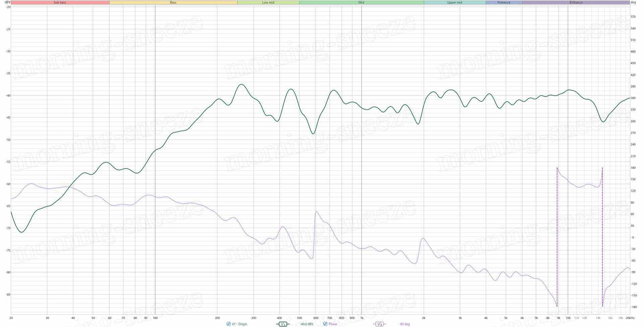Click the deg axis unit label
Screen dimensions: 644x327
(x=633, y=2)
